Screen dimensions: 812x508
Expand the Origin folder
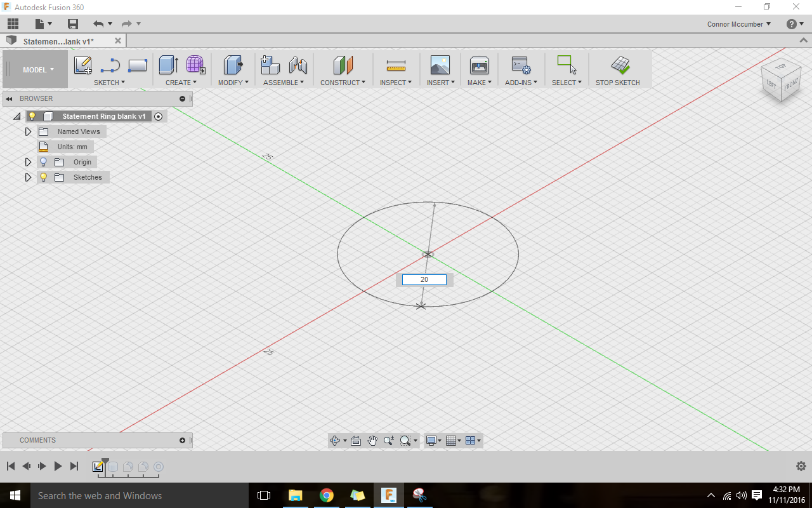(x=28, y=162)
